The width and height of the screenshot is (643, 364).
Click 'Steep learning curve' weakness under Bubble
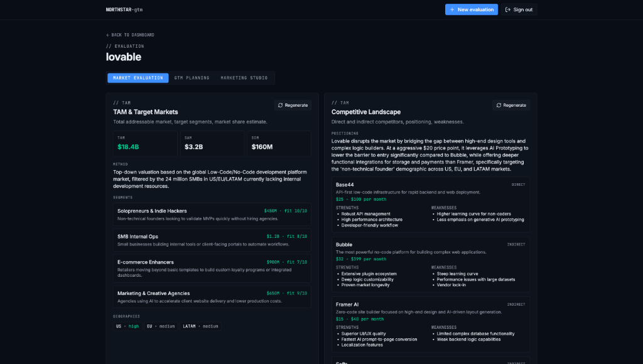(x=457, y=274)
